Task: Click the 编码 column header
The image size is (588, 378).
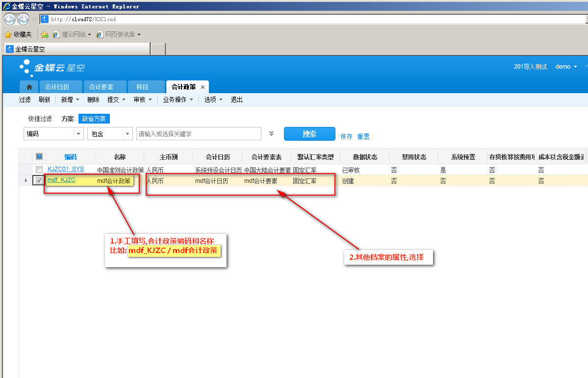Action: [70, 157]
